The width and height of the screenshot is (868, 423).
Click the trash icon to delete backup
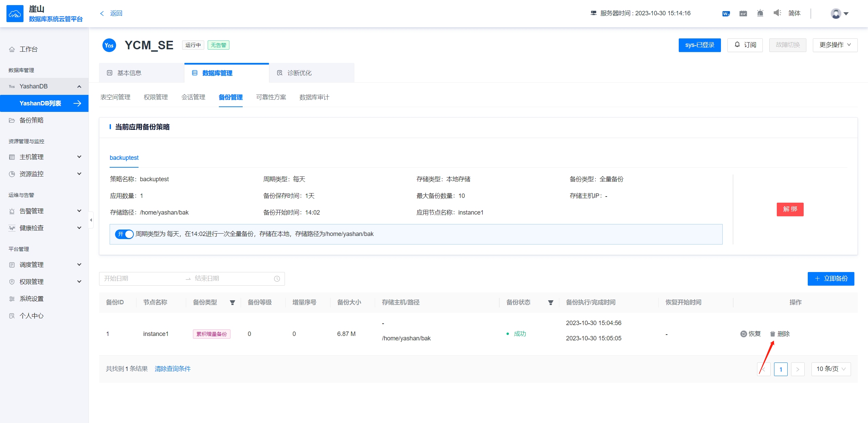point(772,334)
